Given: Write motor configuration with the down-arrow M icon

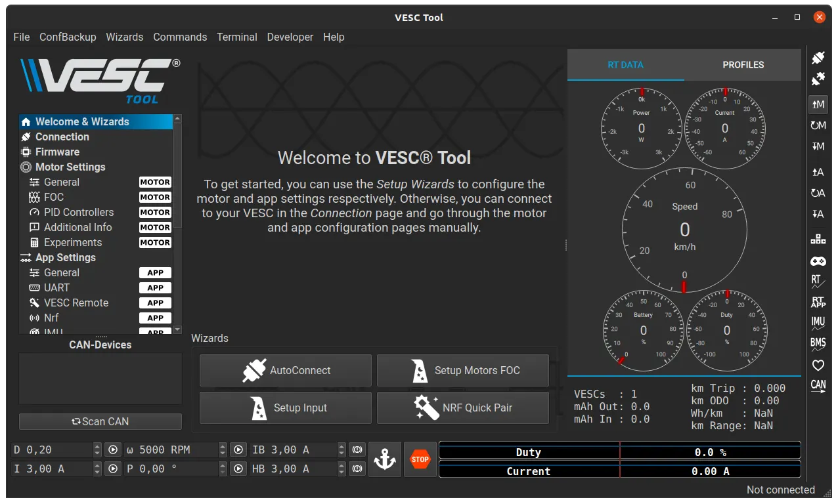Looking at the screenshot, I should coord(818,146).
